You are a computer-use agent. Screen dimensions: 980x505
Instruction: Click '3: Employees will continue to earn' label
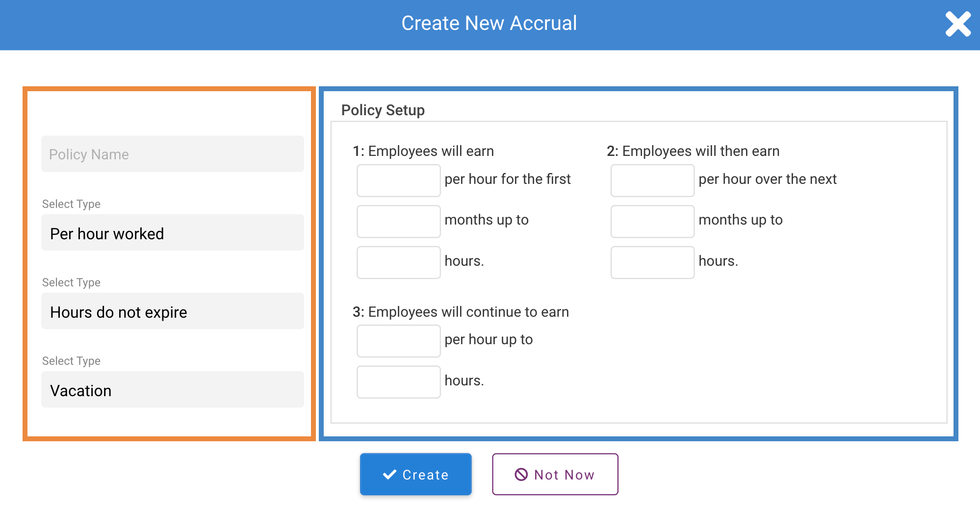pos(461,312)
